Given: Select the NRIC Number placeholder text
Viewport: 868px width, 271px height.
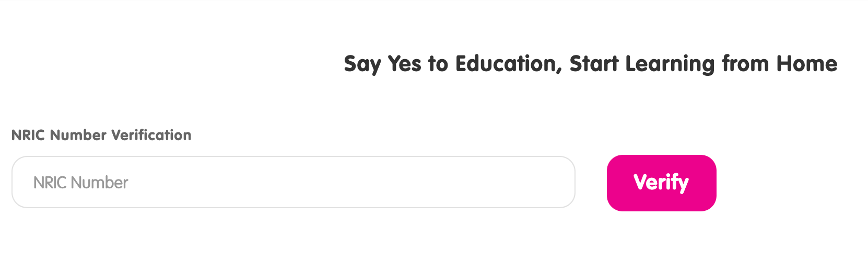Looking at the screenshot, I should pyautogui.click(x=80, y=183).
